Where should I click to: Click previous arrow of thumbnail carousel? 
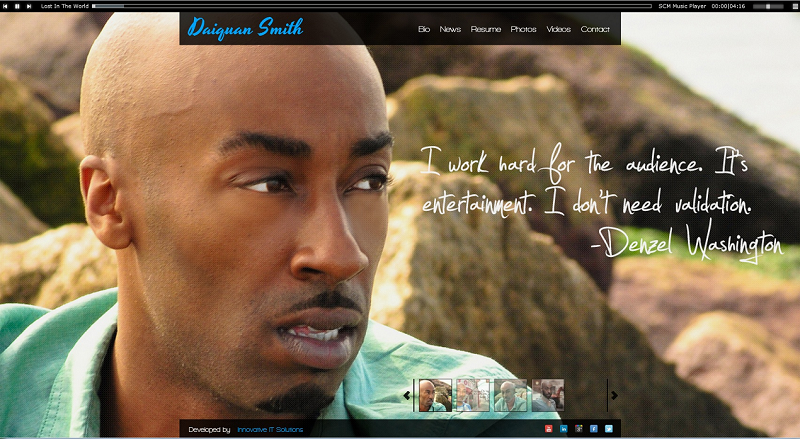pyautogui.click(x=407, y=395)
